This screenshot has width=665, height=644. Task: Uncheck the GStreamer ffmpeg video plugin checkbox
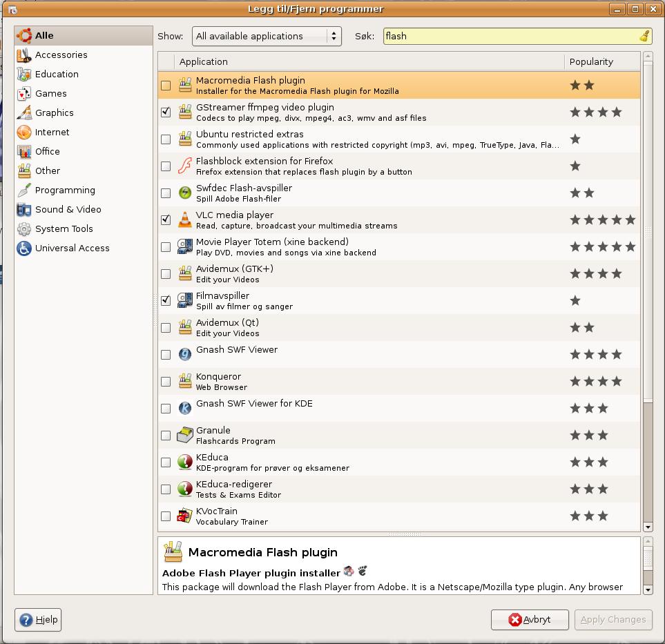click(166, 113)
